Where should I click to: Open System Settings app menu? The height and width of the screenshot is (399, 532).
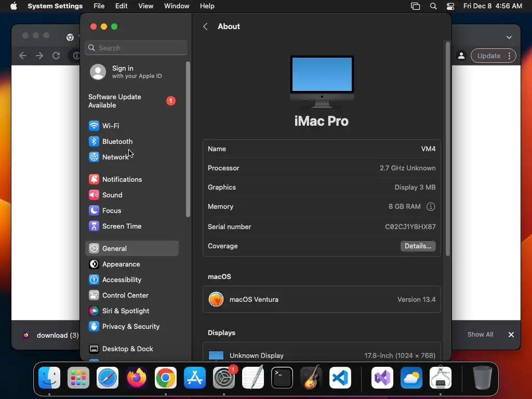coord(55,6)
